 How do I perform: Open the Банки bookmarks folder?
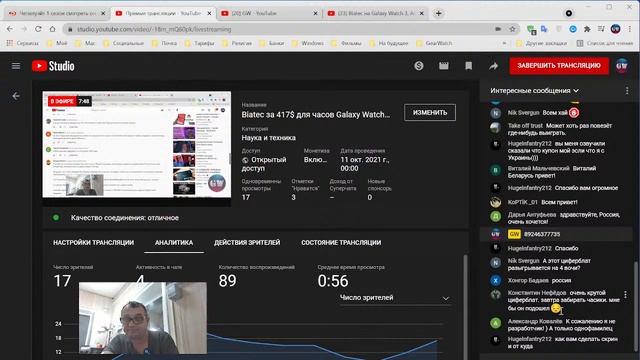click(x=272, y=43)
